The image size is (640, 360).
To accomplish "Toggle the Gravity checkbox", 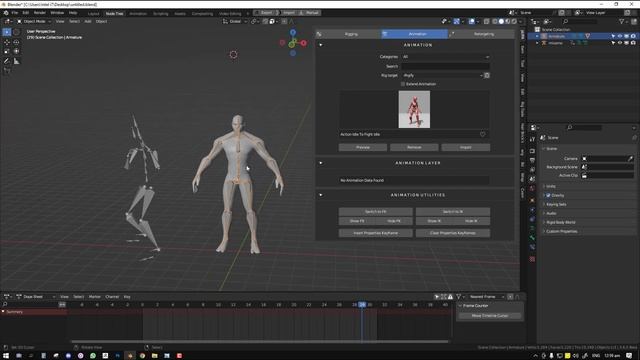I will (548, 195).
